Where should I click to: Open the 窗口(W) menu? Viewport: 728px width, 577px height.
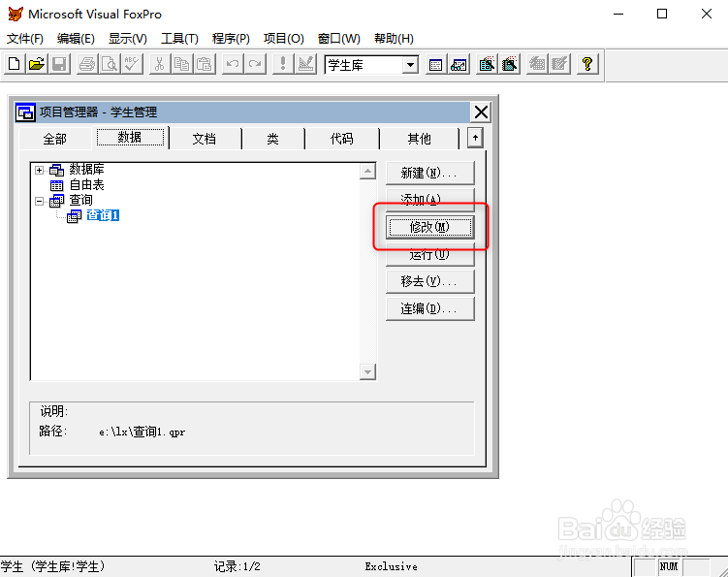pyautogui.click(x=339, y=39)
